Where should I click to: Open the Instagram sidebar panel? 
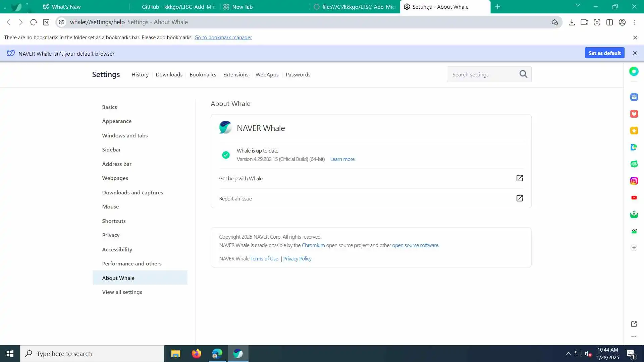(634, 181)
